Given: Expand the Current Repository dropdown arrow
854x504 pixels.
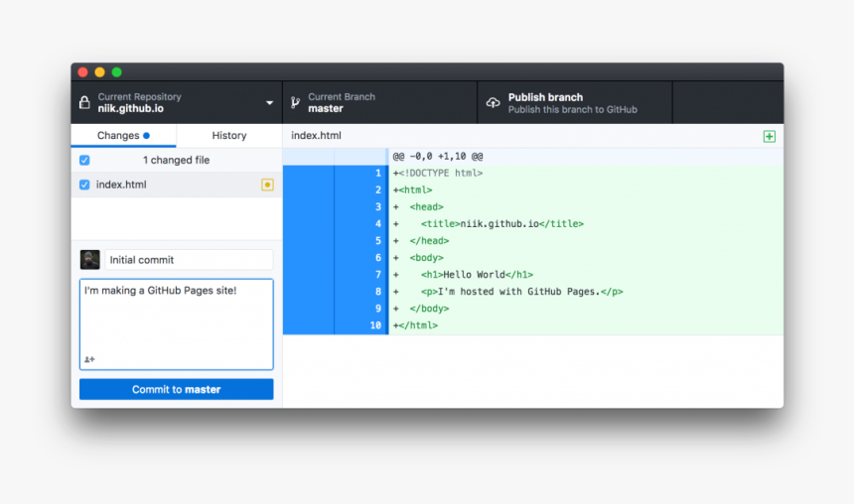Looking at the screenshot, I should [269, 103].
